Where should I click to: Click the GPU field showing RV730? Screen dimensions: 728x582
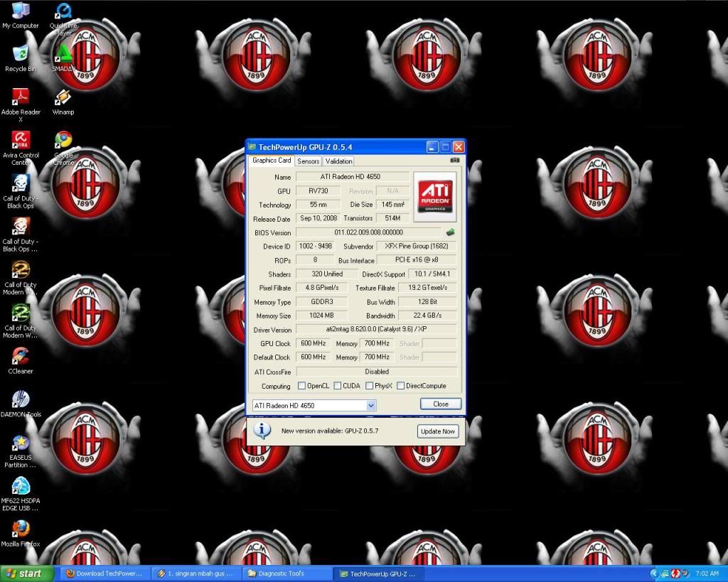coord(318,190)
